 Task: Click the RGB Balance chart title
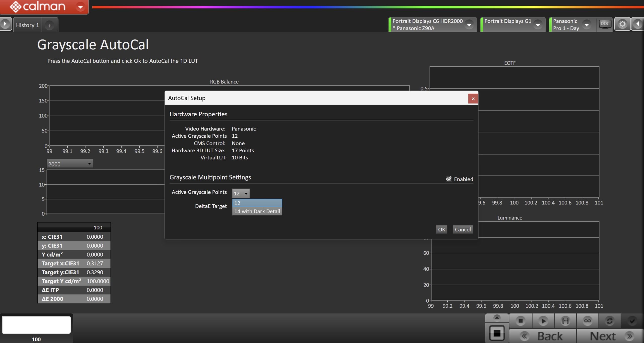[x=224, y=82]
